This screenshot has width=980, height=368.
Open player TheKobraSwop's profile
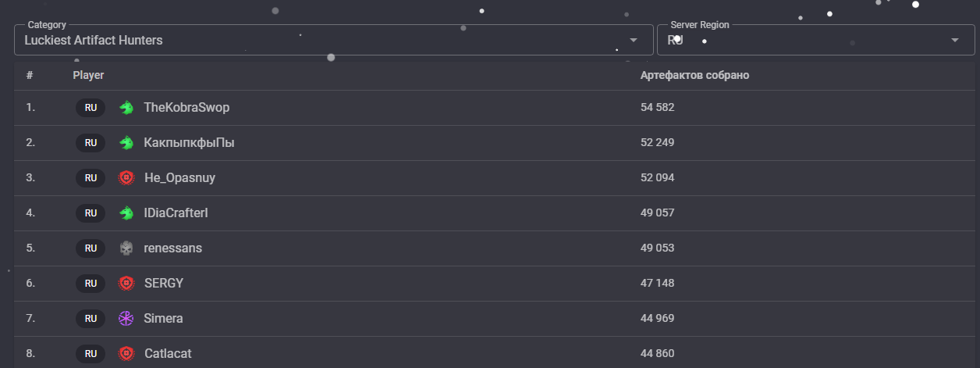[x=187, y=108]
